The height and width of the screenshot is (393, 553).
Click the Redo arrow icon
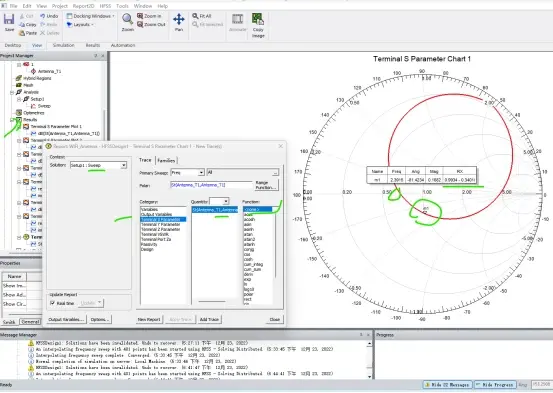[x=43, y=24]
